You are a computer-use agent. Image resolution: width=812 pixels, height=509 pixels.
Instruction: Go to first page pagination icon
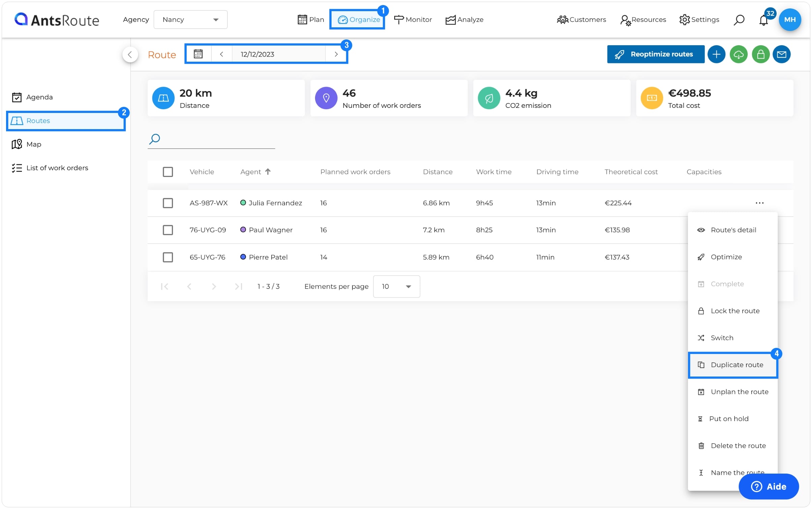(x=164, y=287)
